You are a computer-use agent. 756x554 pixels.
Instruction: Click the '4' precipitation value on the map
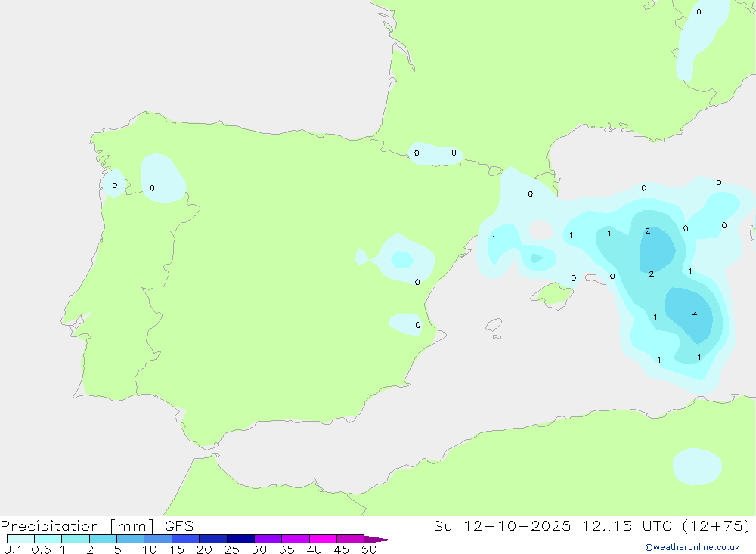point(695,314)
